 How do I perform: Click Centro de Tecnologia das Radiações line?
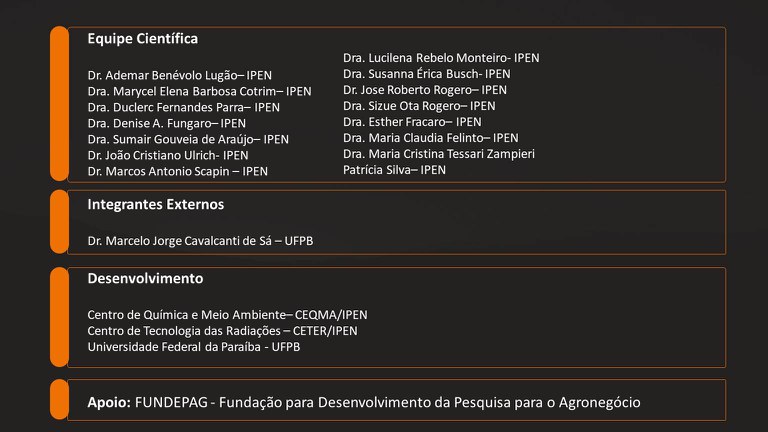(222, 331)
